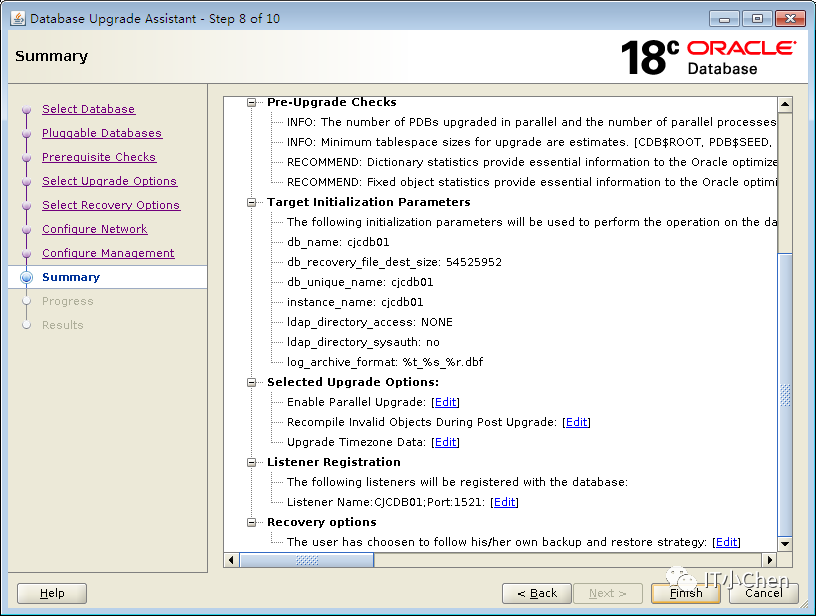Click the Cancel button
The height and width of the screenshot is (616, 816).
pos(763,593)
